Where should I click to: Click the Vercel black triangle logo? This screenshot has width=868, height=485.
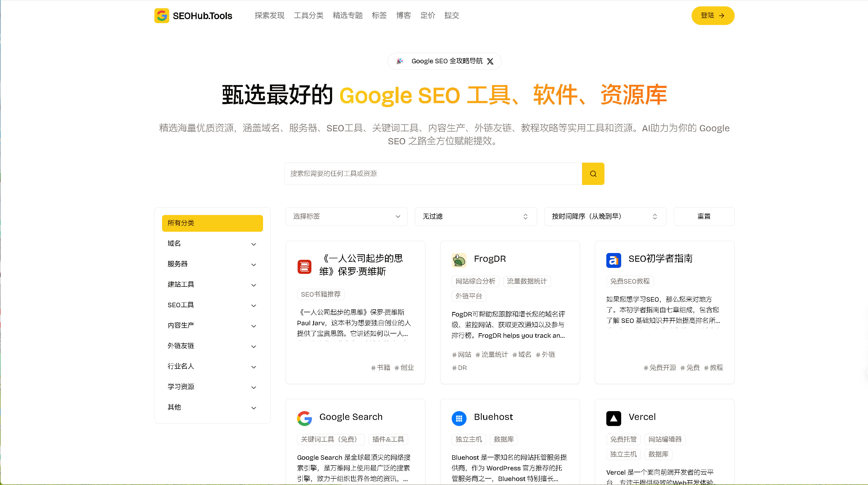(x=613, y=418)
